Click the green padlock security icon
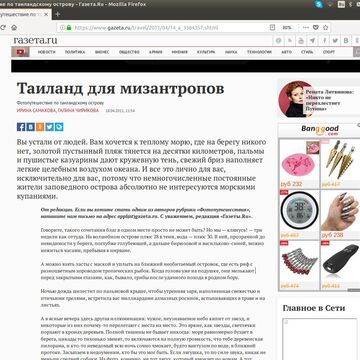Screen dimensions: 360x360 coord(69,28)
